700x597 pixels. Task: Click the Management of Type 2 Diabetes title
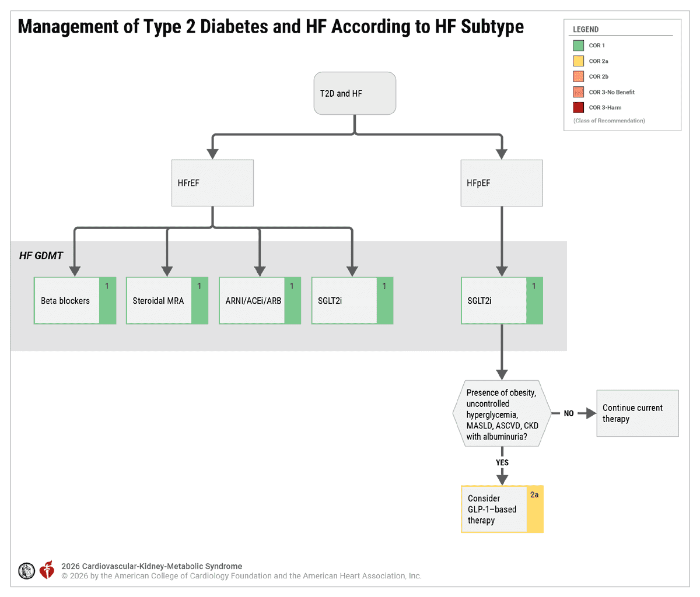(x=271, y=26)
